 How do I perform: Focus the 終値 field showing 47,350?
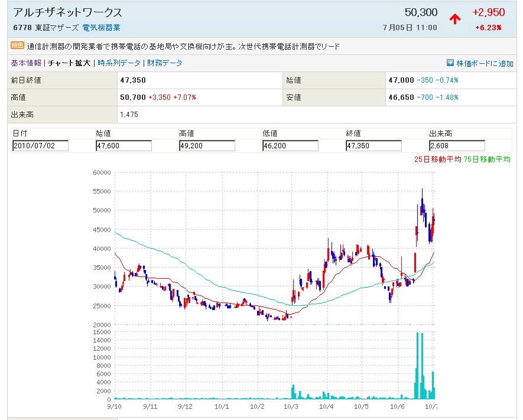pyautogui.click(x=373, y=146)
